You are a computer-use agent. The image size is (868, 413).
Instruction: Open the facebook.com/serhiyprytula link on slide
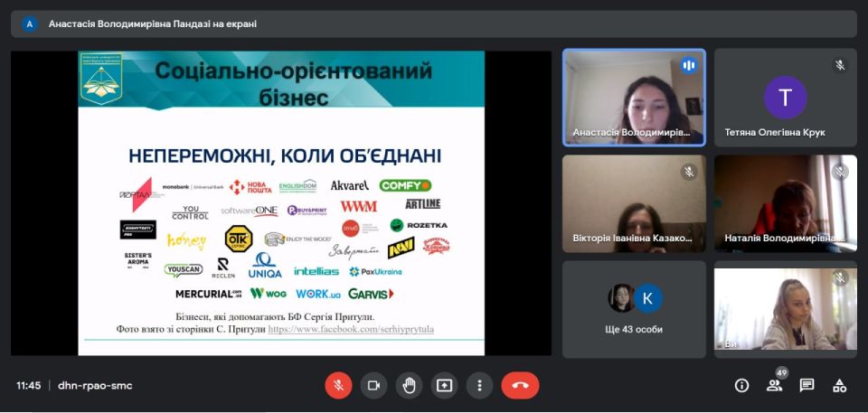point(351,329)
